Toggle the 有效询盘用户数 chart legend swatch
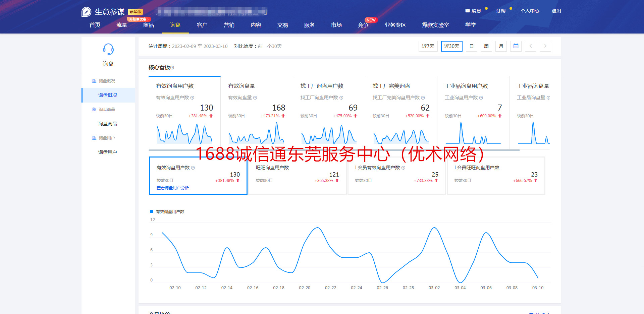The image size is (644, 314). [x=152, y=211]
